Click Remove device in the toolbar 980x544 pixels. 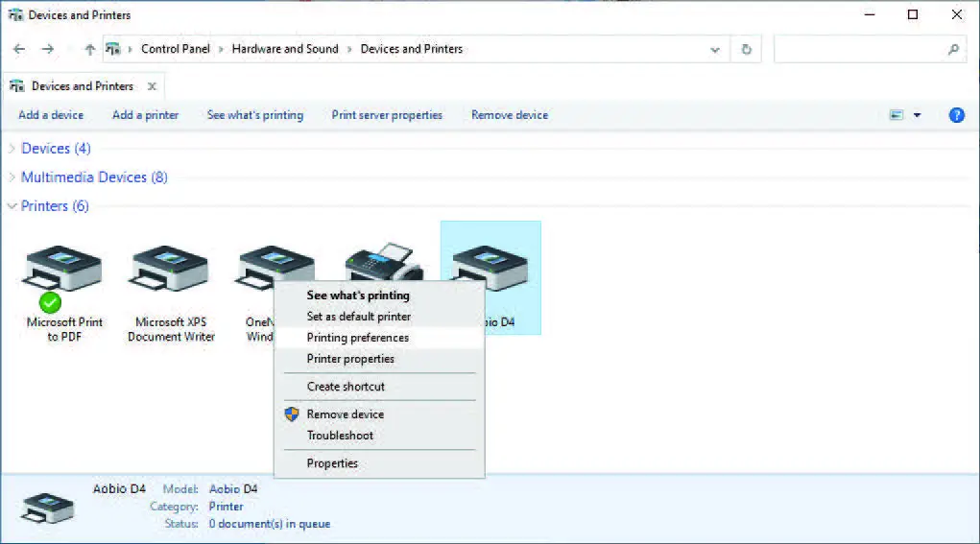pyautogui.click(x=510, y=115)
